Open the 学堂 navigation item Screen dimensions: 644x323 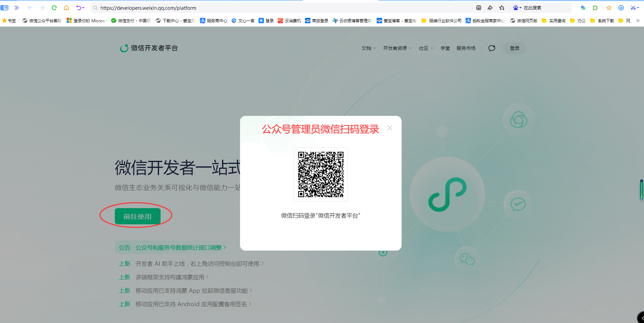[445, 48]
